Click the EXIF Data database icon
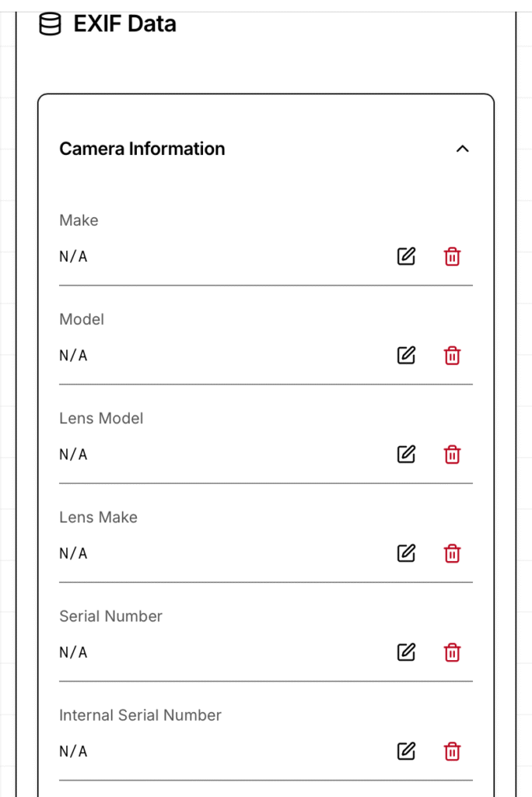Image resolution: width=532 pixels, height=797 pixels. (x=50, y=24)
